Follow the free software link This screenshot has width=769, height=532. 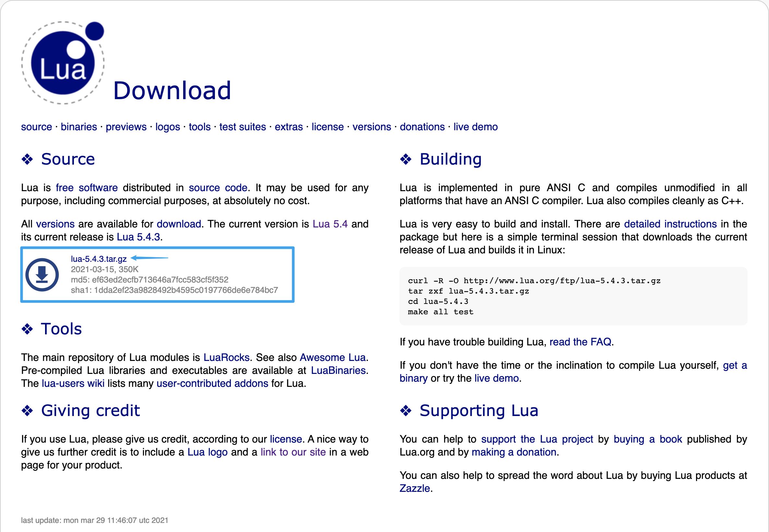tap(87, 188)
